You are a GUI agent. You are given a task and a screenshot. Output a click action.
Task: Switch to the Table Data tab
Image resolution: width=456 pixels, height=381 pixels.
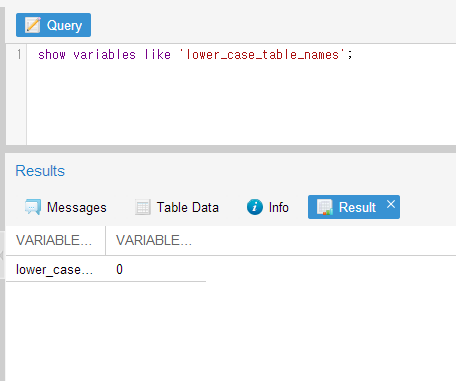177,207
